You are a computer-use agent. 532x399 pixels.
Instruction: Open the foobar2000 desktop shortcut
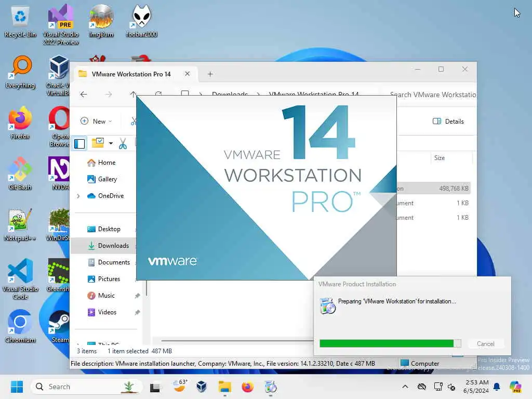[x=141, y=21]
